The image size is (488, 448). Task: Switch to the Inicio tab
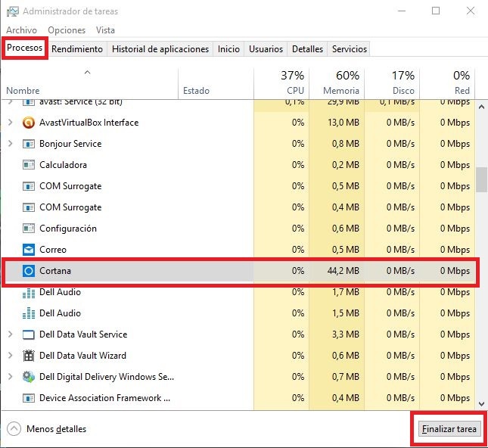point(228,49)
